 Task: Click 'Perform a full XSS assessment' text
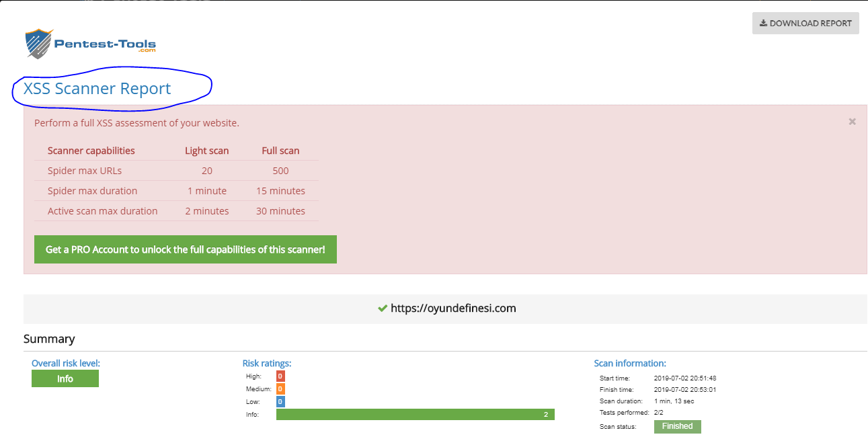136,123
